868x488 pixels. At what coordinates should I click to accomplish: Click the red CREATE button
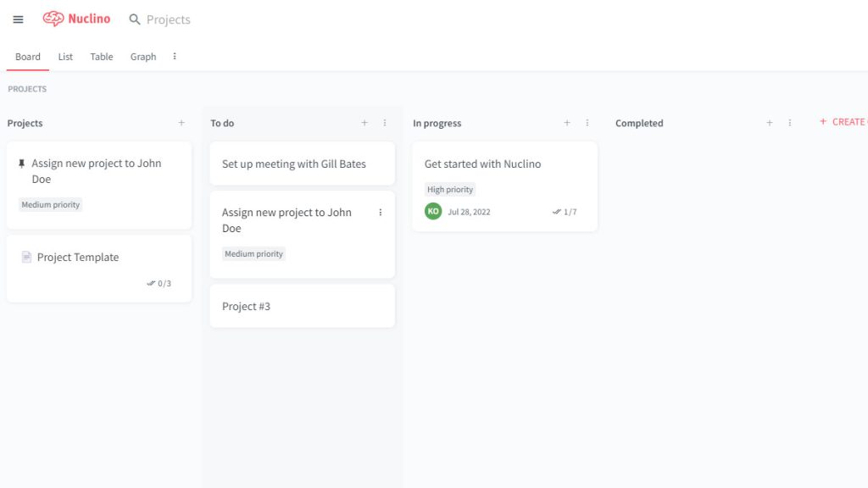tap(843, 122)
